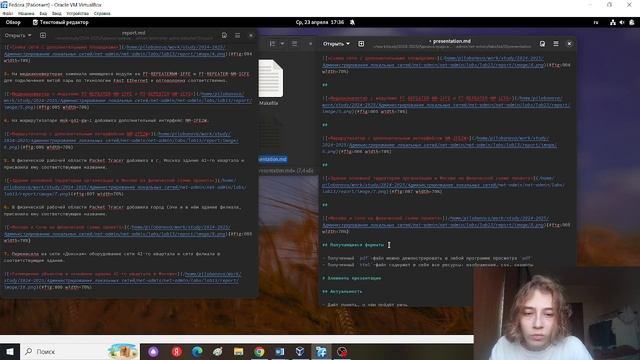Click new tab icon in presentation.md window
Image resolution: width=640 pixels, height=360 pixels.
point(361,44)
